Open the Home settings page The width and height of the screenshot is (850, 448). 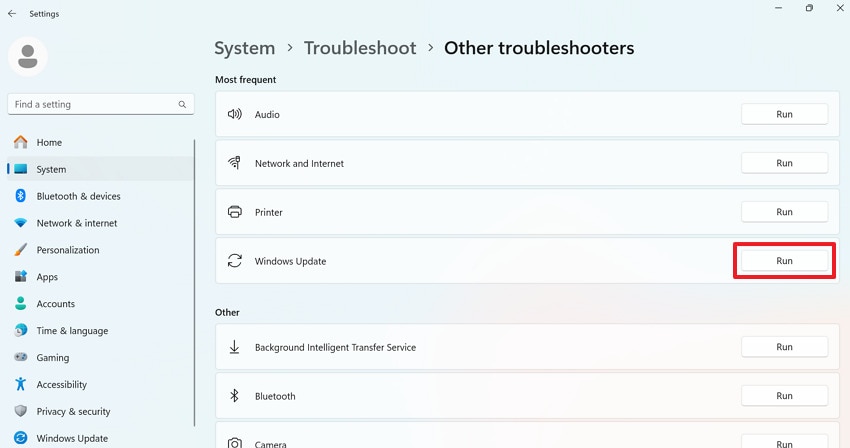(x=101, y=142)
